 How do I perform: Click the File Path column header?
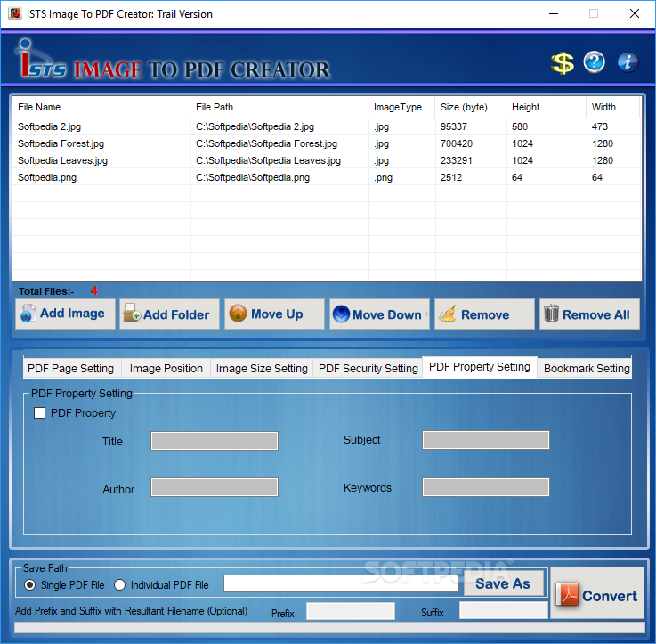point(279,107)
